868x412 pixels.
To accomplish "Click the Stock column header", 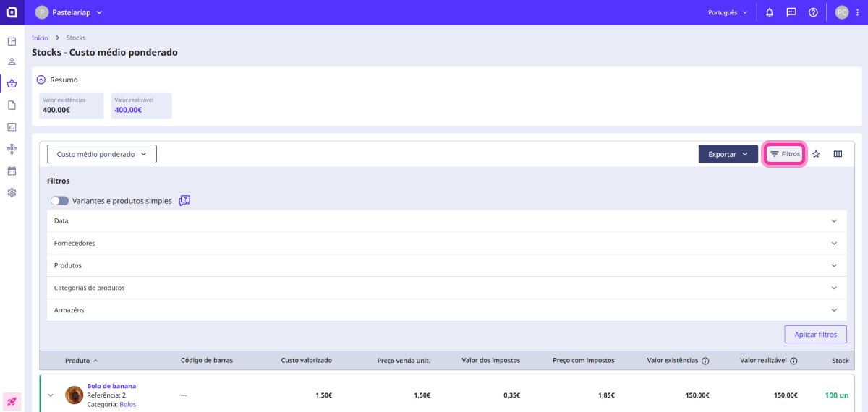I will click(841, 361).
